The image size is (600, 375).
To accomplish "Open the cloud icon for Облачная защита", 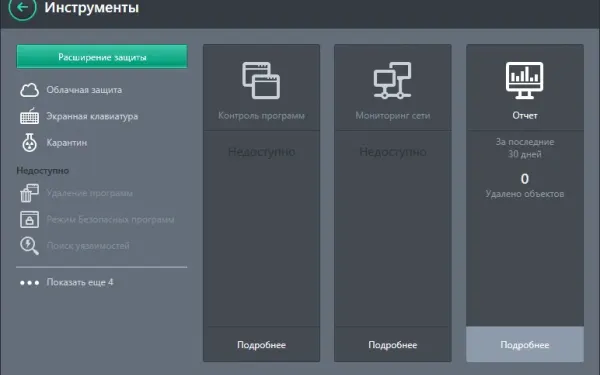I will click(29, 90).
